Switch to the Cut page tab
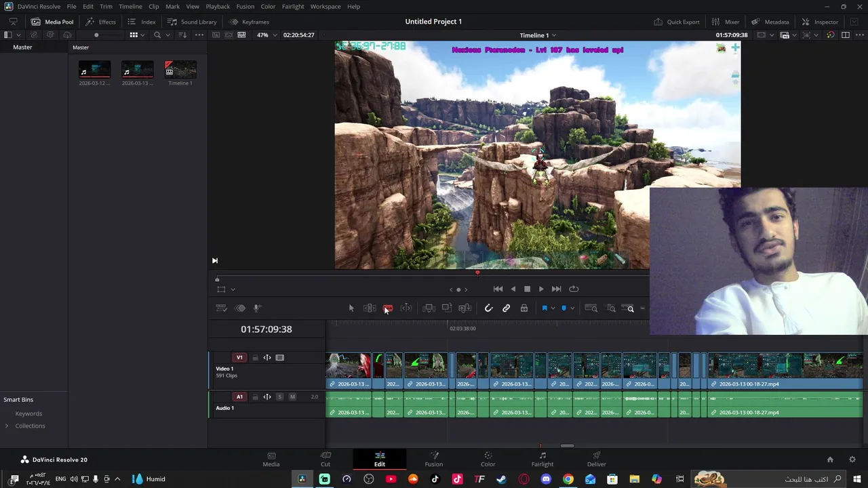Viewport: 868px width, 488px height. (325, 459)
